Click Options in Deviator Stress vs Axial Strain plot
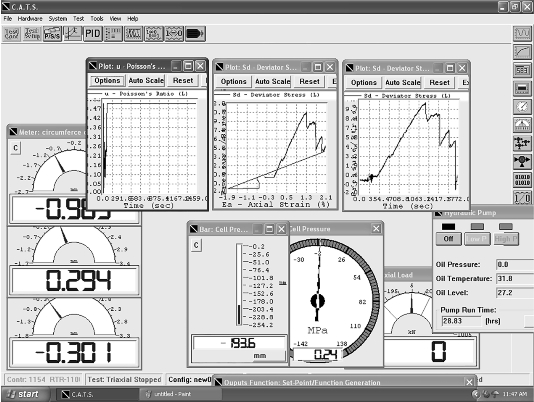Viewport: 534px width, 402px height. 233,82
